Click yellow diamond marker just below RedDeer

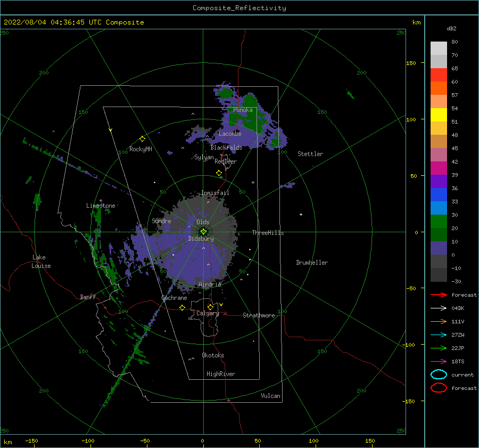tap(219, 173)
